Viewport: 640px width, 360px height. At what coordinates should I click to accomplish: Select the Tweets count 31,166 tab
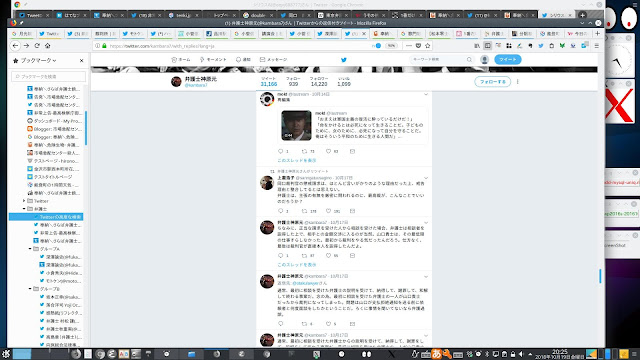click(269, 82)
